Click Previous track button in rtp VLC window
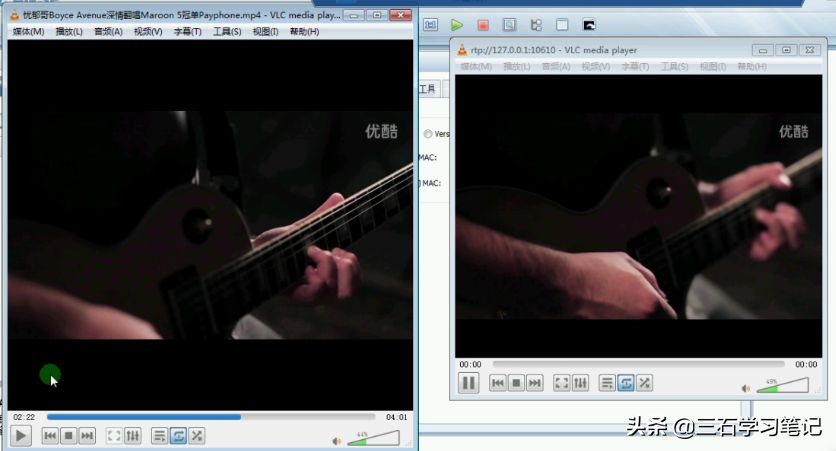 click(x=498, y=383)
